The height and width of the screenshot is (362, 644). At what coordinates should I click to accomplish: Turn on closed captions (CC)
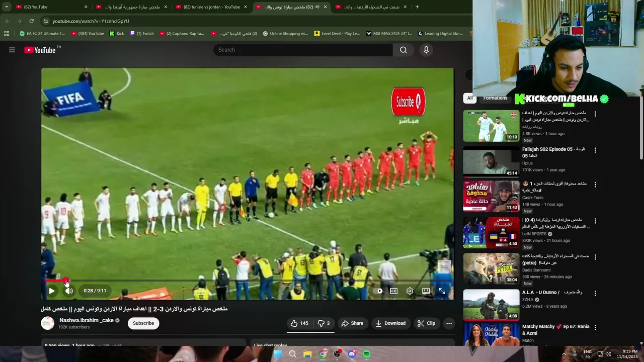pos(394,291)
